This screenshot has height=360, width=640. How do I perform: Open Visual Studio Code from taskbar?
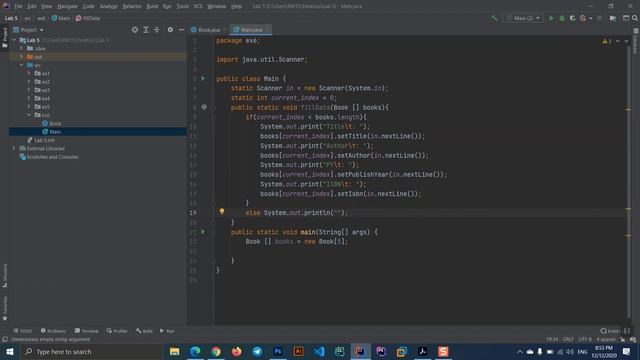click(319, 351)
